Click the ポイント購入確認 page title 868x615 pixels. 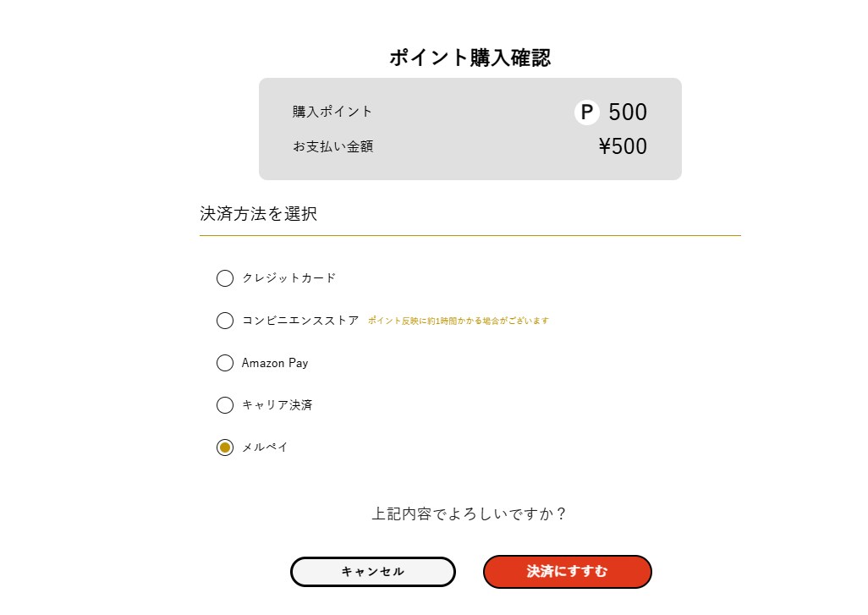[x=470, y=58]
